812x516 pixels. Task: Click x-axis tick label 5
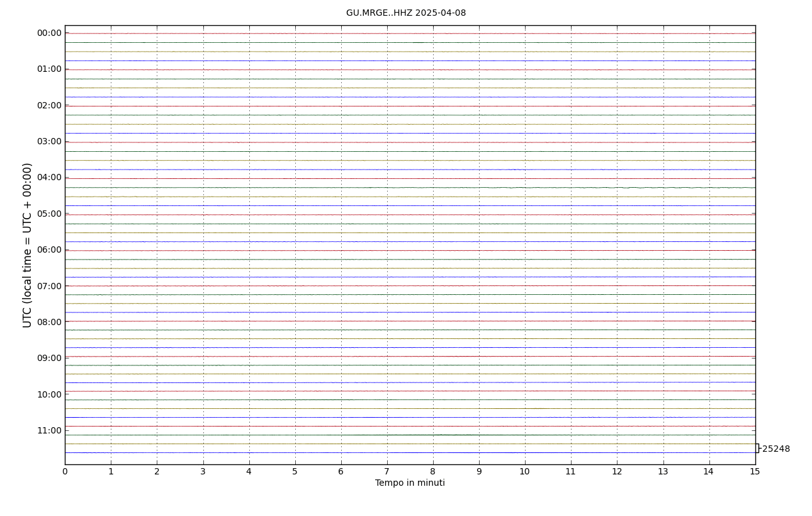[295, 472]
